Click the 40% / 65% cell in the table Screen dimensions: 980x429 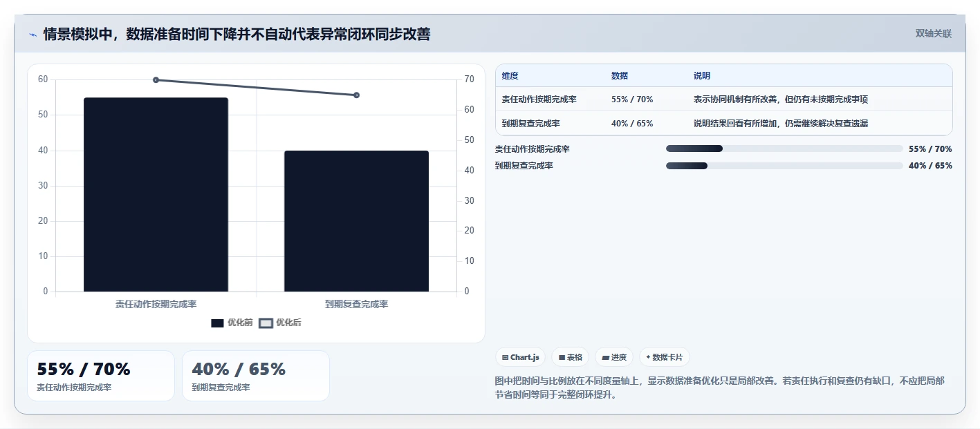(x=632, y=124)
